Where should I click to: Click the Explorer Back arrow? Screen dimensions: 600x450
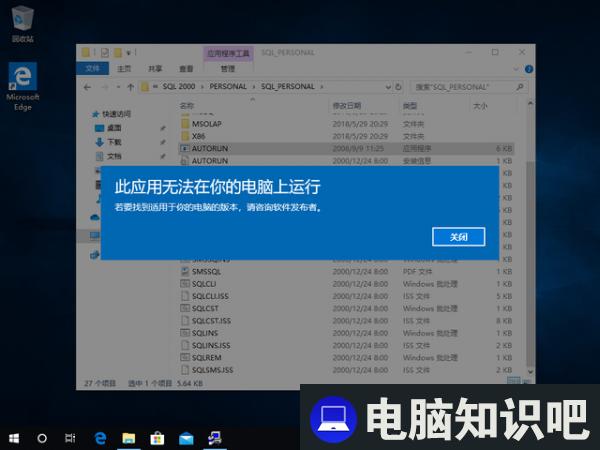87,87
